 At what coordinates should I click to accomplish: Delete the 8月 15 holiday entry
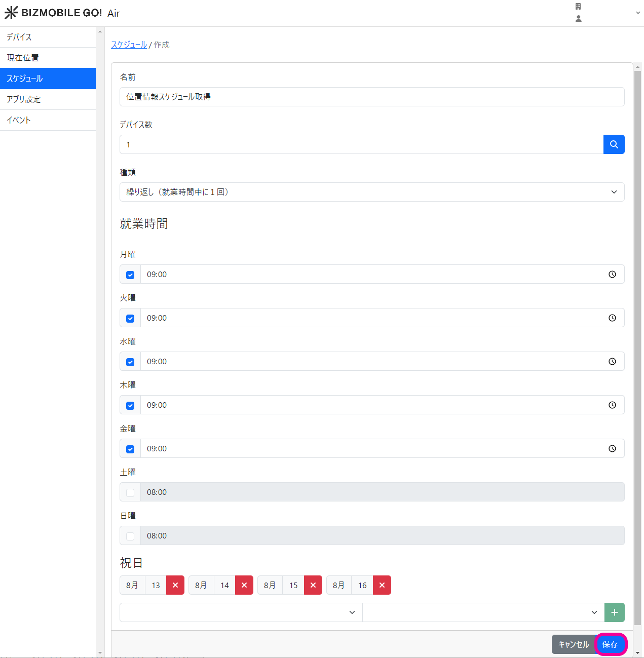pos(313,585)
